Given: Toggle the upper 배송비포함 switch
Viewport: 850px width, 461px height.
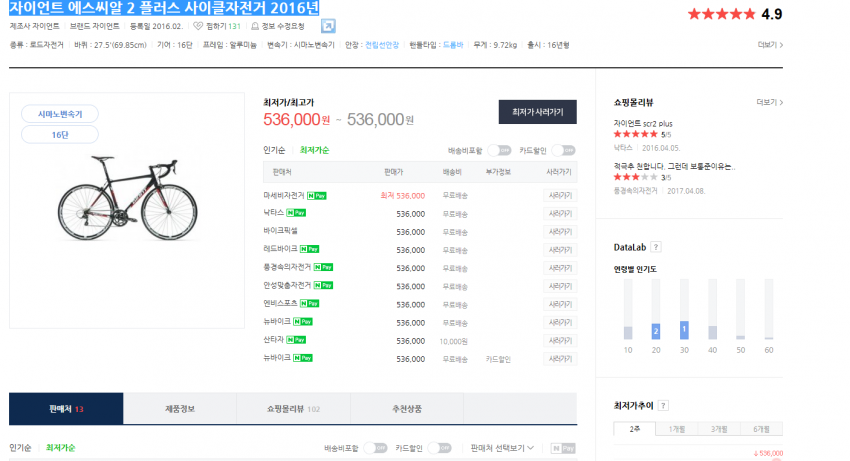Looking at the screenshot, I should point(499,150).
